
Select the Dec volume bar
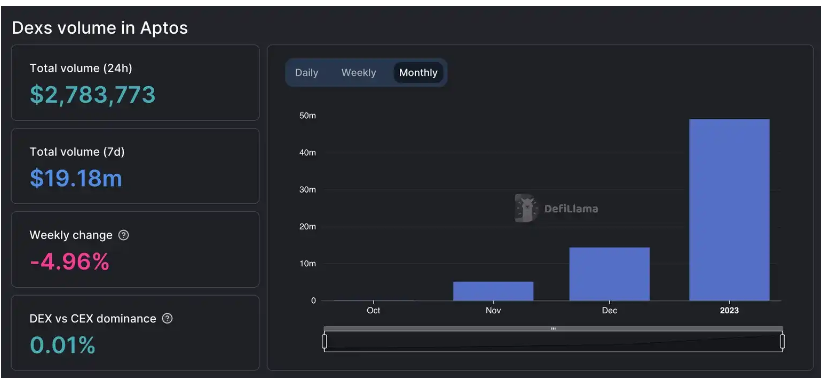pyautogui.click(x=609, y=274)
